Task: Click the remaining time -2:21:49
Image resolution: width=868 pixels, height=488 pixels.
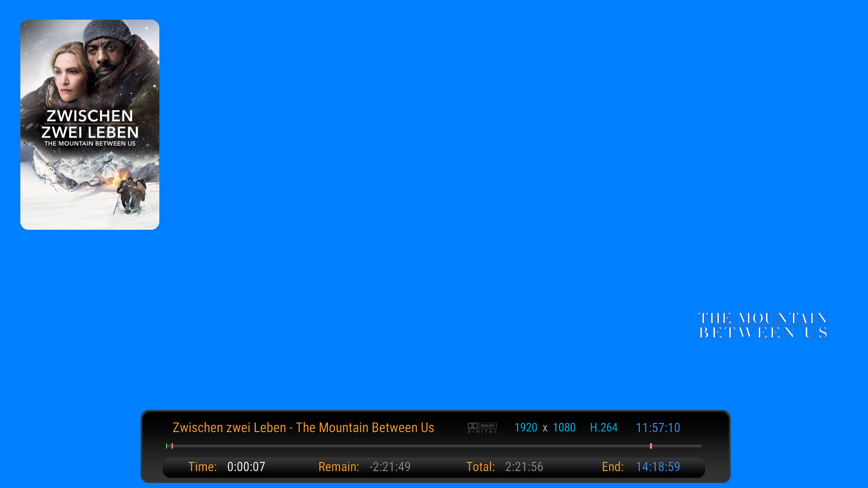Action: coord(390,467)
